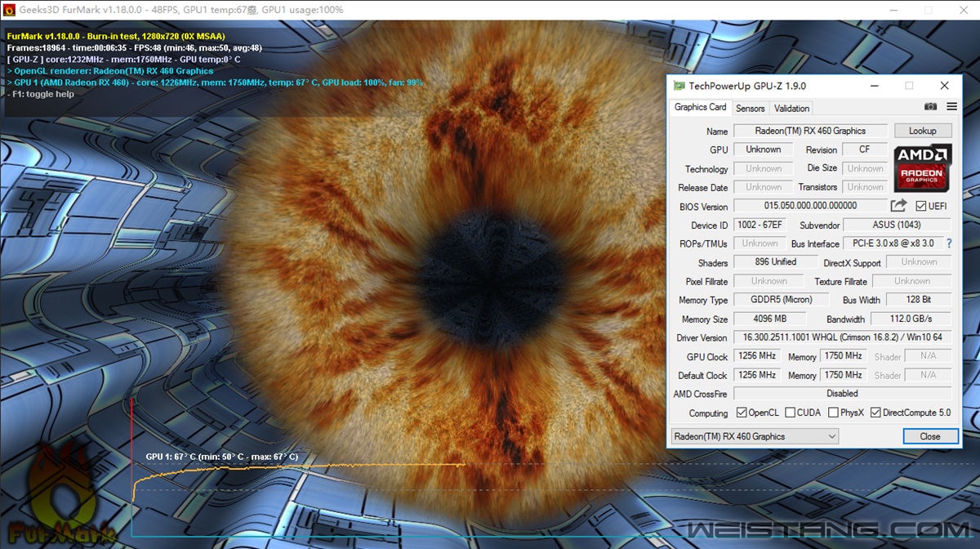
Task: Open the GPU-Z hamburger menu icon
Action: (951, 107)
